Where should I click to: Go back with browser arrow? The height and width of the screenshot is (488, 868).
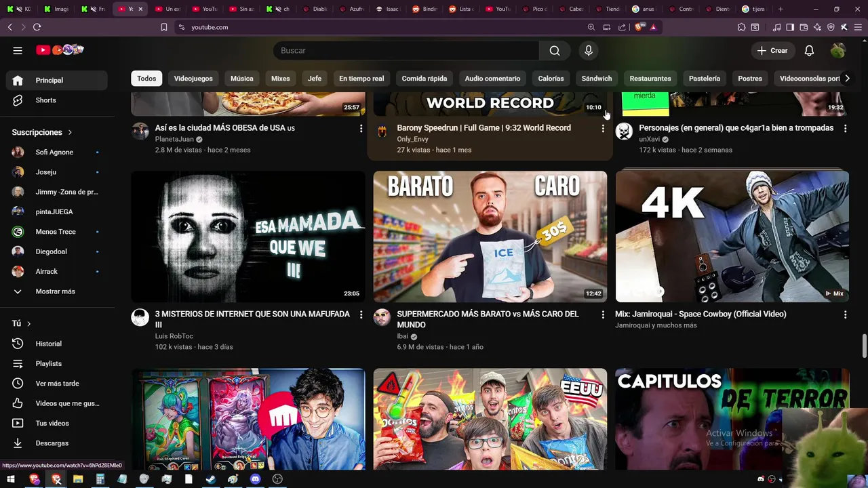10,27
